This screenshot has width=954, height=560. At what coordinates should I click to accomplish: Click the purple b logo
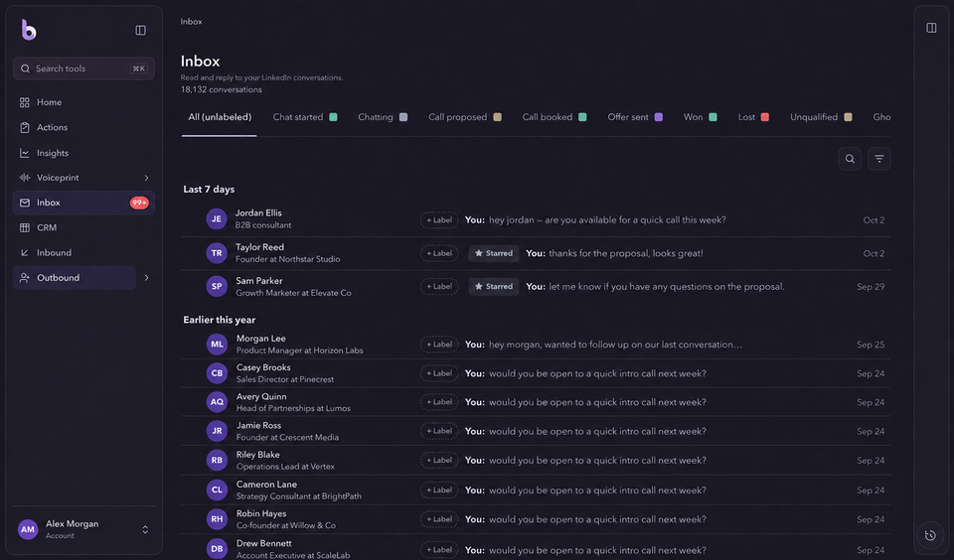click(29, 30)
